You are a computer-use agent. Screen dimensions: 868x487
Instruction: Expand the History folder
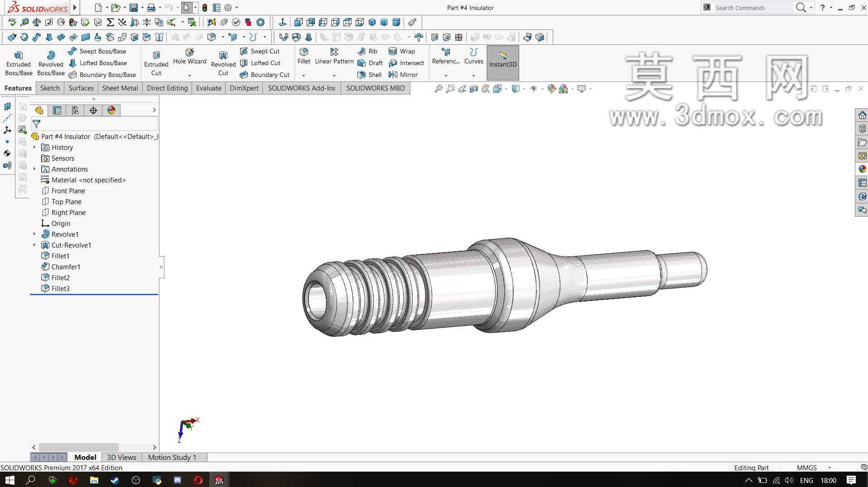click(x=34, y=147)
